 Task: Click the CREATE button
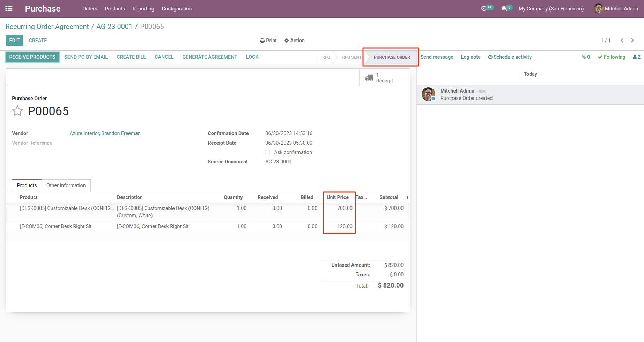click(38, 41)
